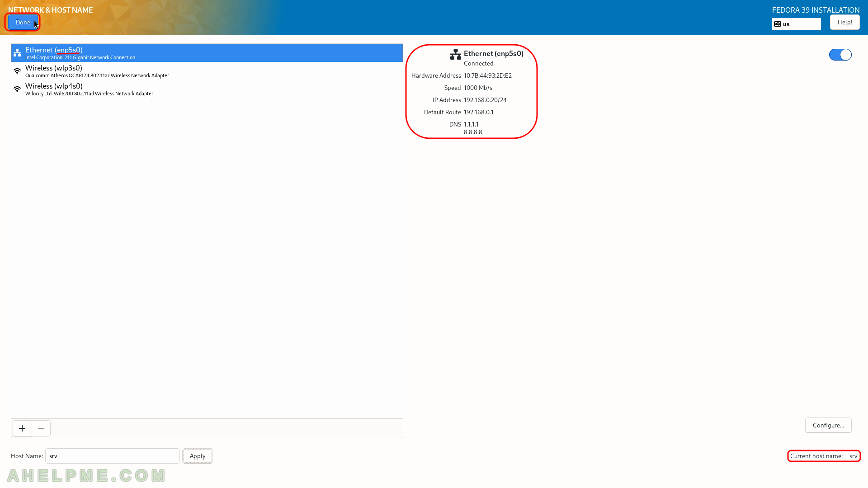The width and height of the screenshot is (868, 488).
Task: Click the FEDORA 39 INSTALLATION heading
Action: coord(816,10)
